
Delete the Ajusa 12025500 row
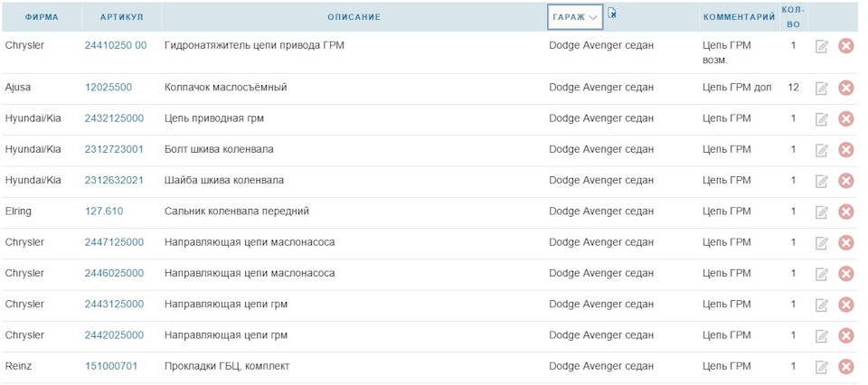click(x=846, y=88)
